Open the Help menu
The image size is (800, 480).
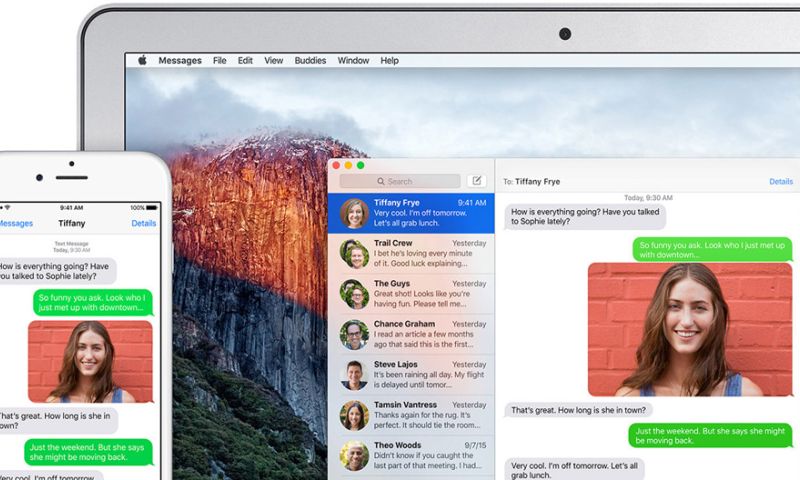[x=389, y=60]
